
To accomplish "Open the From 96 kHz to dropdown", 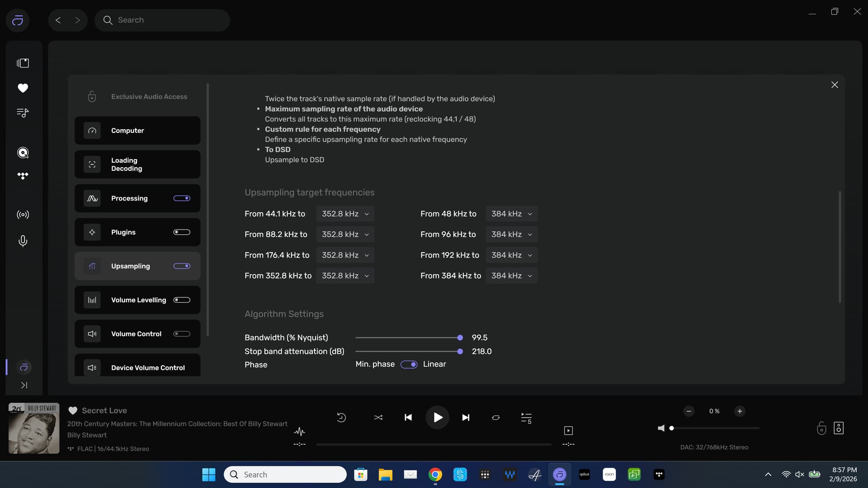I will (511, 235).
